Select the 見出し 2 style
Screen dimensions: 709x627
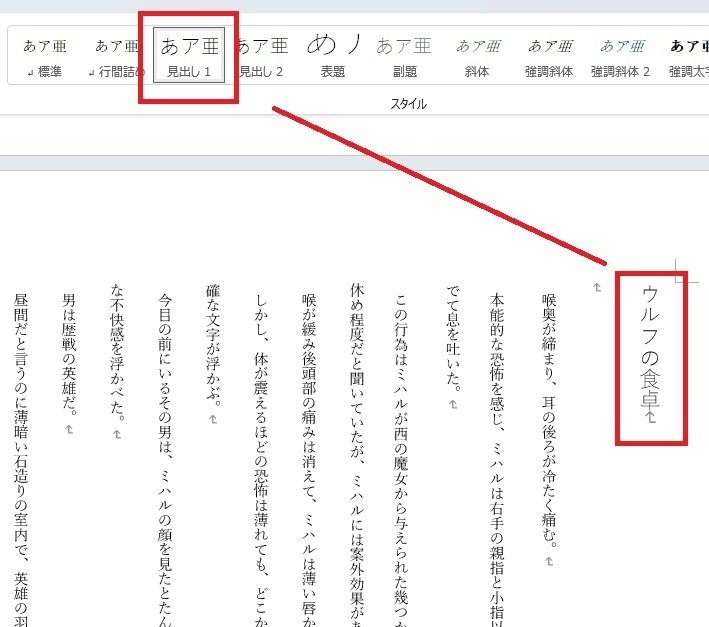click(x=261, y=57)
